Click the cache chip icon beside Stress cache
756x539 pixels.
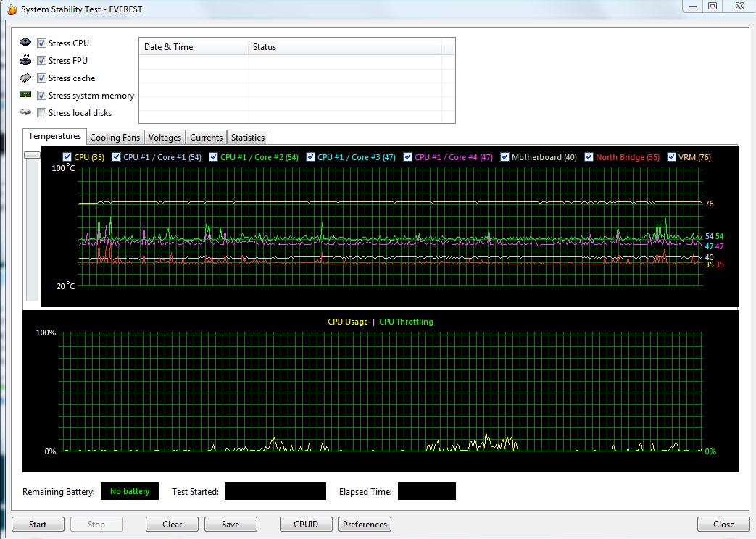tap(25, 78)
